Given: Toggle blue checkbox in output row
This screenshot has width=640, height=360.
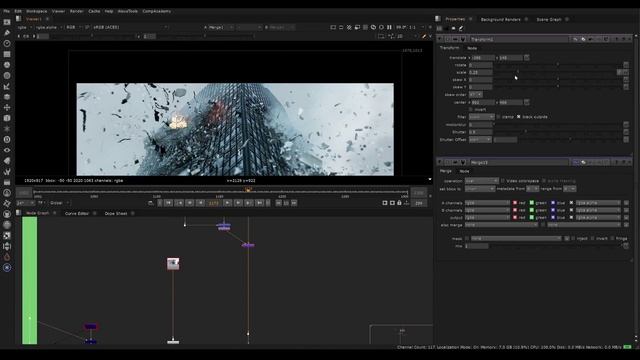Looking at the screenshot, I should point(553,218).
